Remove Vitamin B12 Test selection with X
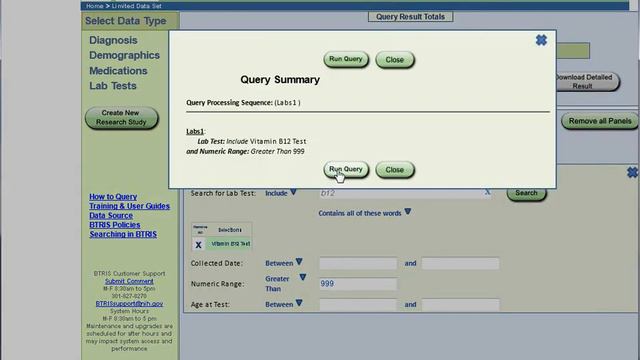 tap(198, 245)
